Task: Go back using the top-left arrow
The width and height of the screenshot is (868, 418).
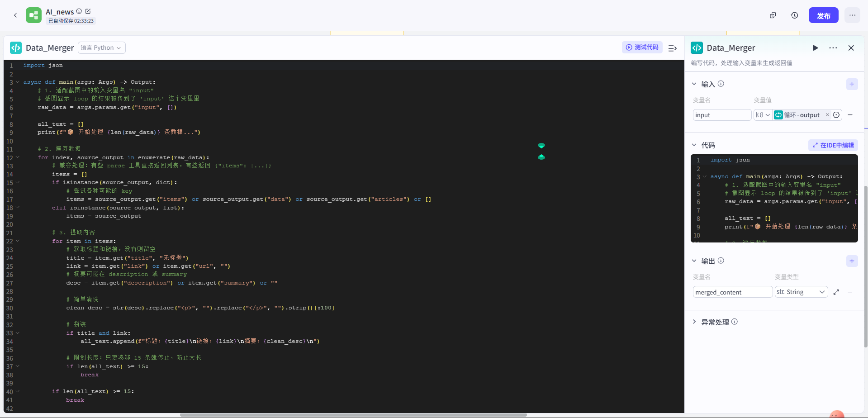Action: coord(15,15)
